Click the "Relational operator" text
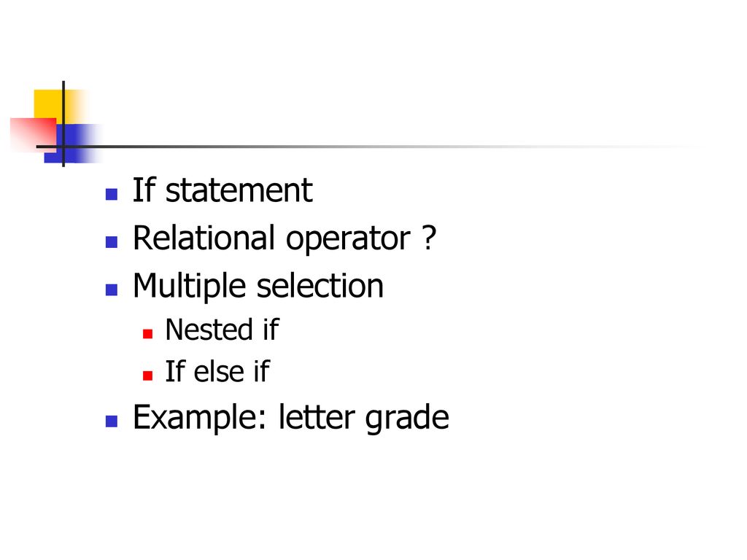This screenshot has height=560, width=747. [271, 238]
